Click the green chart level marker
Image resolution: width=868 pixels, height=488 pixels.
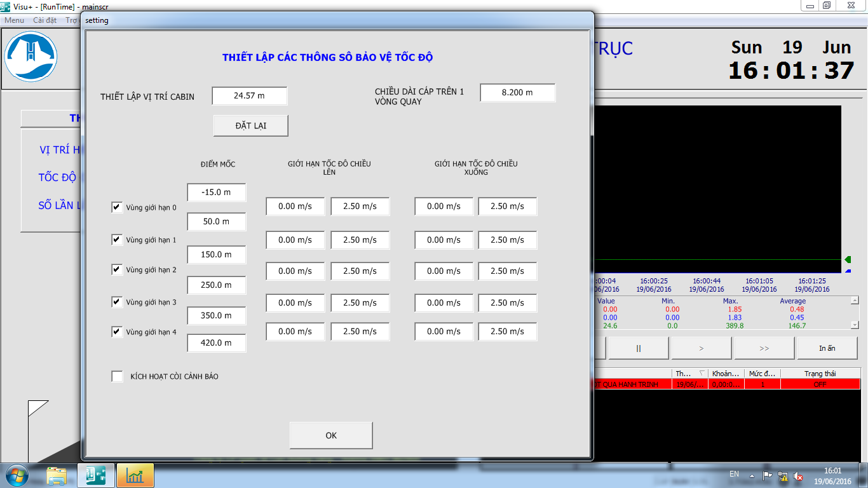coord(847,259)
